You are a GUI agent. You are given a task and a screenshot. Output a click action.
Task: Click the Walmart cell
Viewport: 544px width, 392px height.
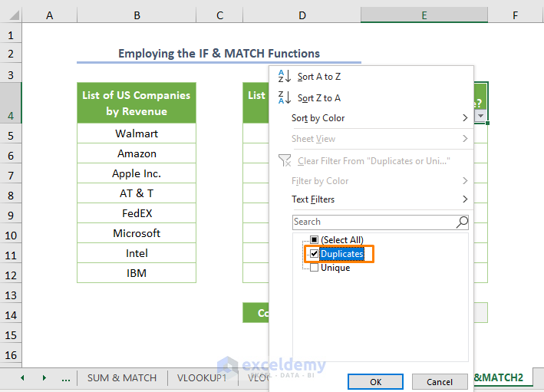click(137, 133)
